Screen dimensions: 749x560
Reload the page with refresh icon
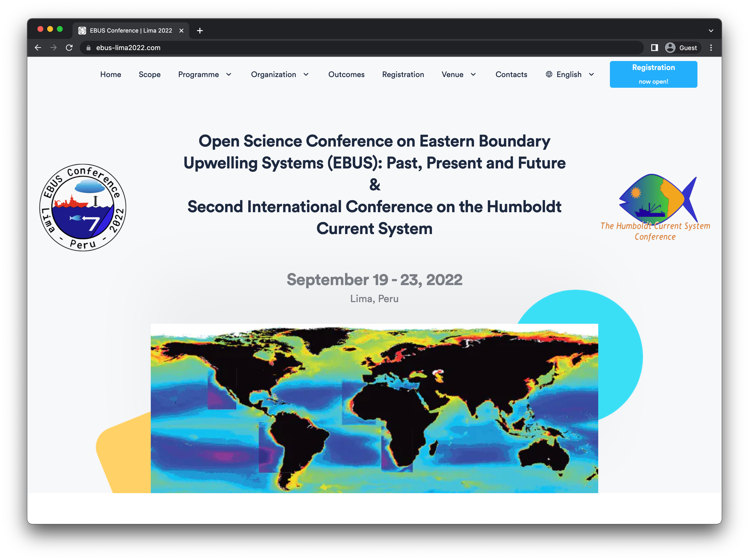(x=69, y=48)
